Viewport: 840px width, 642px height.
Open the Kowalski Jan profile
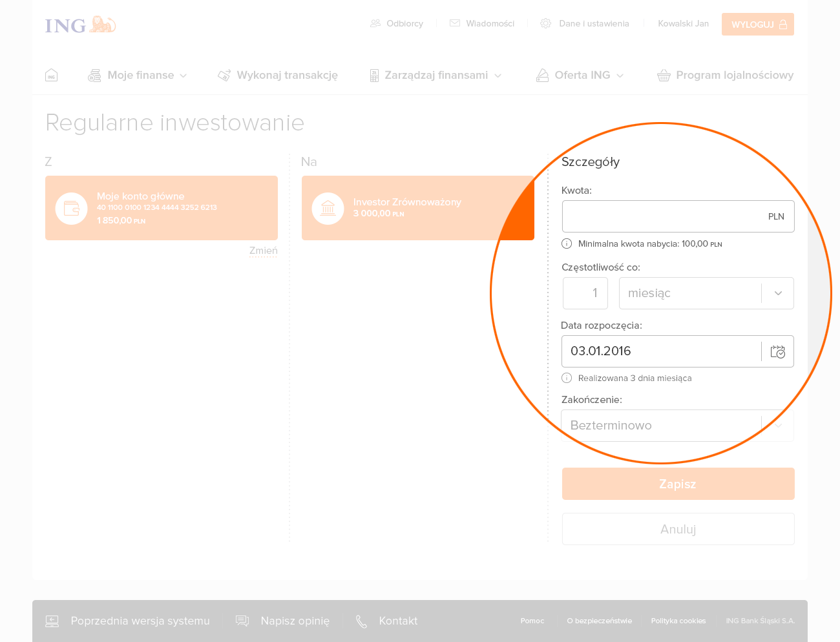(683, 23)
